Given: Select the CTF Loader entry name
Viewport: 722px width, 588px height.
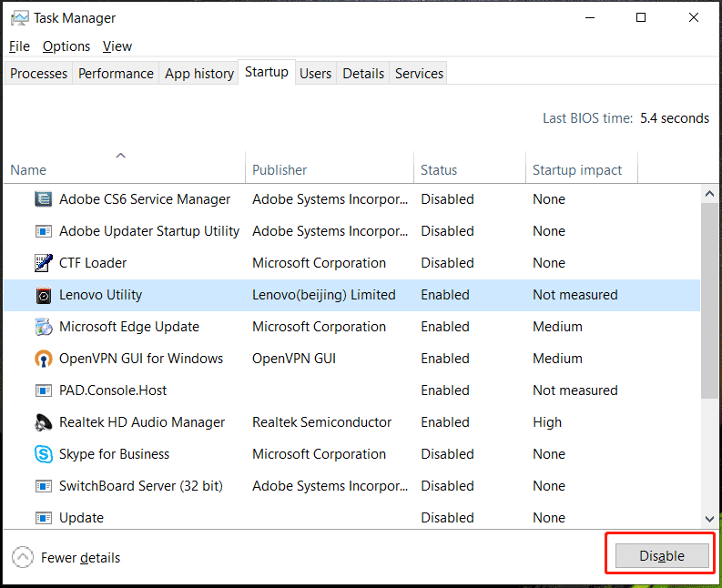Looking at the screenshot, I should pyautogui.click(x=93, y=263).
